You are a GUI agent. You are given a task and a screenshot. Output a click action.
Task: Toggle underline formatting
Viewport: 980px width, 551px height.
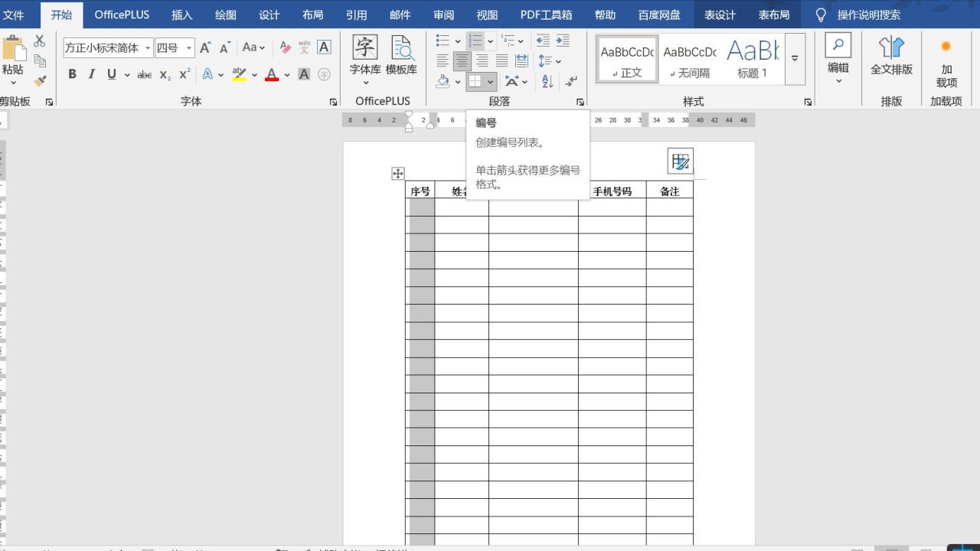(112, 73)
